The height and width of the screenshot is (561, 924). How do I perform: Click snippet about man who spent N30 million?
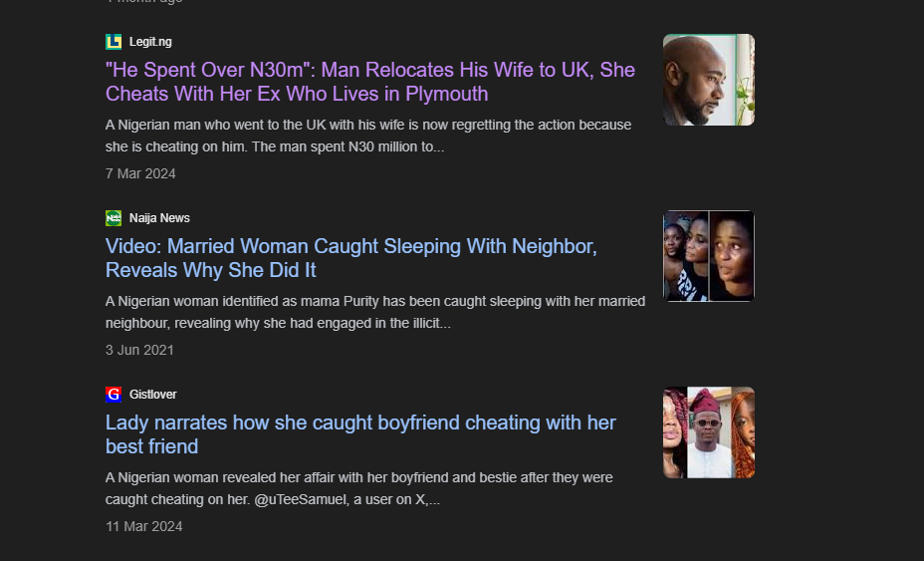coord(368,136)
